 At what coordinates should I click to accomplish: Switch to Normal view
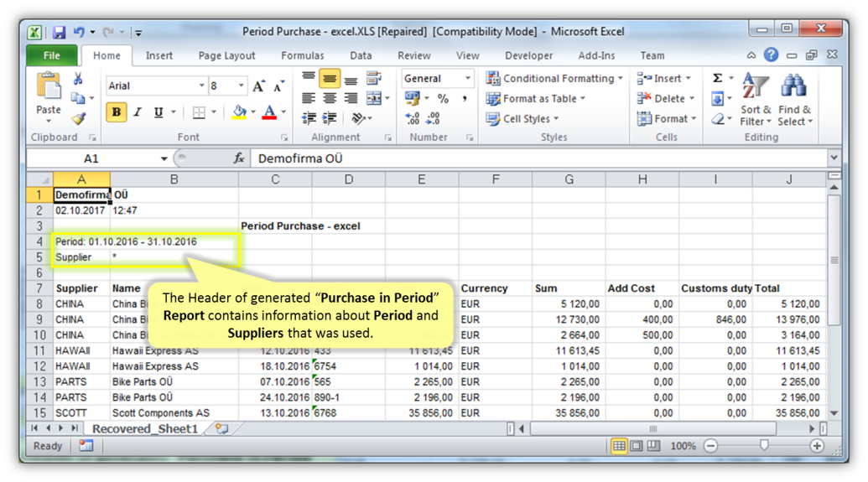(619, 445)
